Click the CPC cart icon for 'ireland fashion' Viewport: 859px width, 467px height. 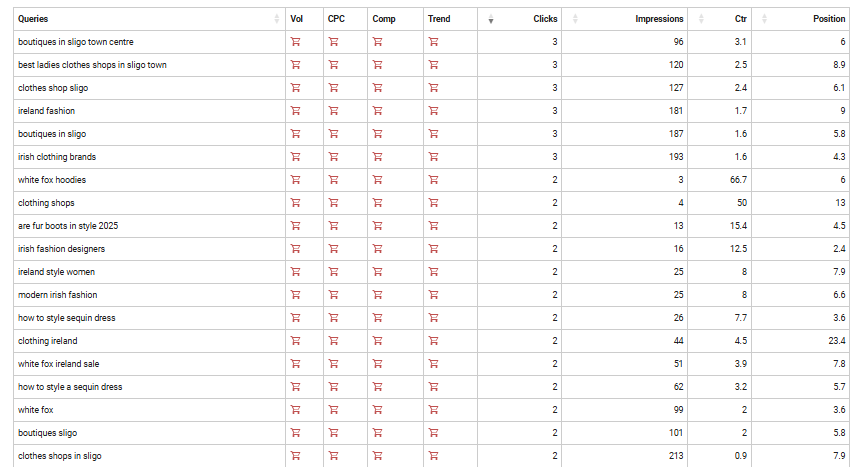tap(333, 111)
